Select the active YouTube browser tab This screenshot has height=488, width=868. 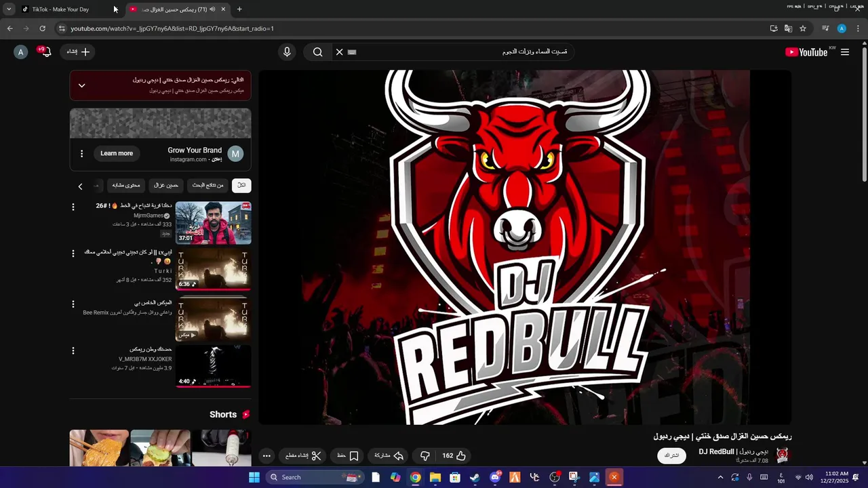(178, 9)
